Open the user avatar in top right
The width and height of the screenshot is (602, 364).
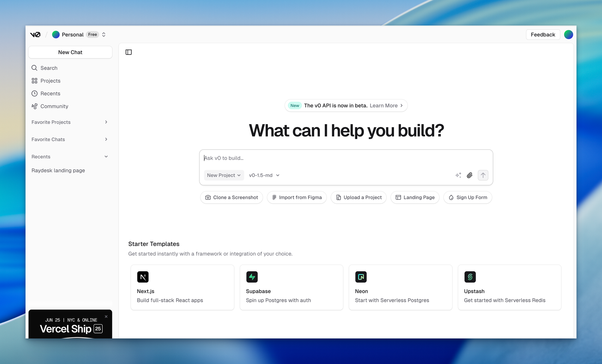tap(568, 35)
